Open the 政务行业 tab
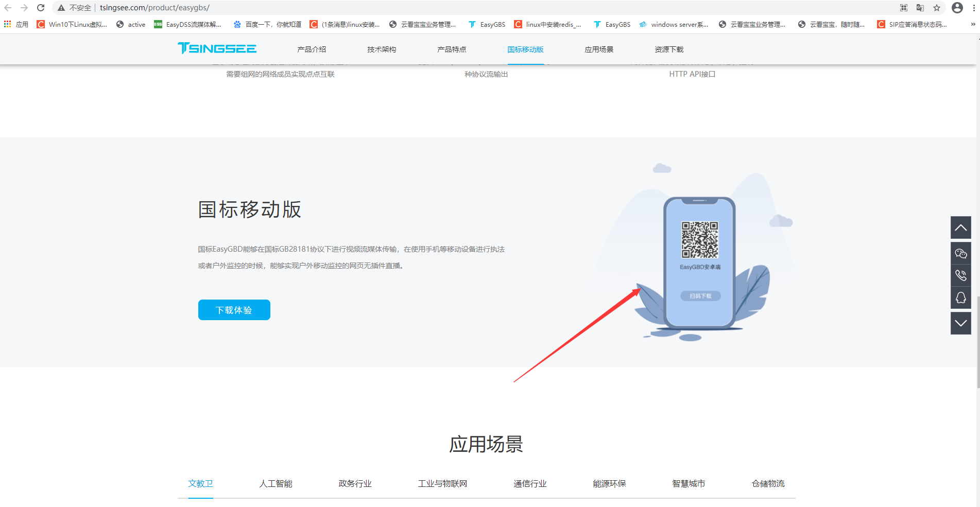This screenshot has width=980, height=507. click(x=355, y=483)
